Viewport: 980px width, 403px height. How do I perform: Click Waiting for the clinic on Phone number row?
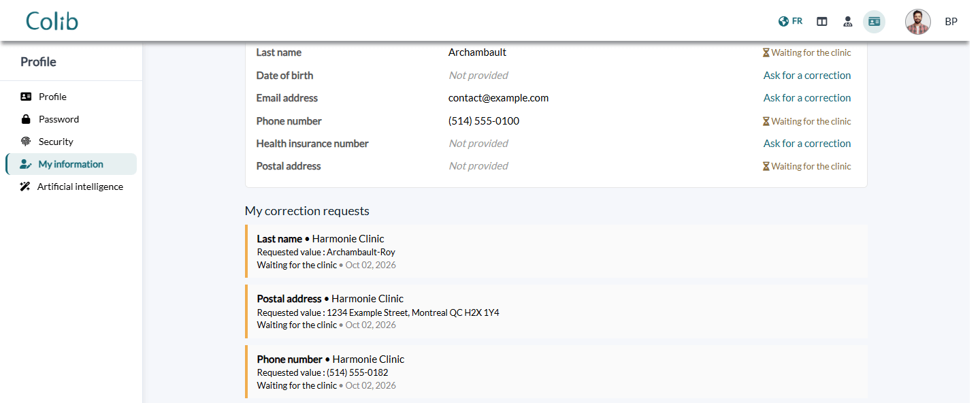pos(811,121)
